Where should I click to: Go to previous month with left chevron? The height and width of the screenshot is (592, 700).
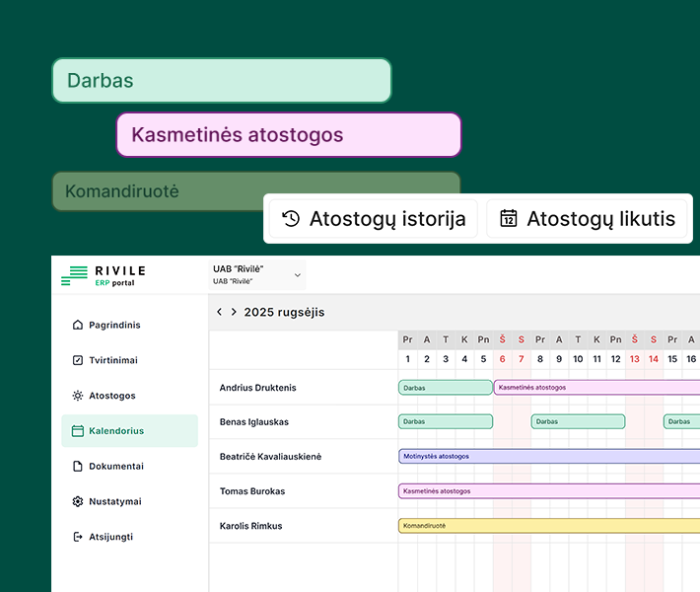pyautogui.click(x=219, y=312)
